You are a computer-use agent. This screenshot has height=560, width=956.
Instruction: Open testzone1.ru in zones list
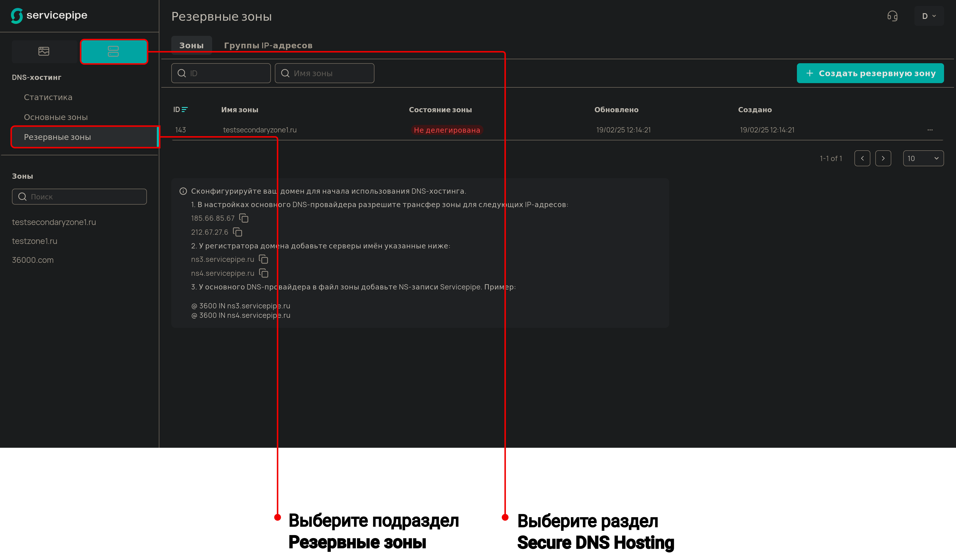(35, 241)
